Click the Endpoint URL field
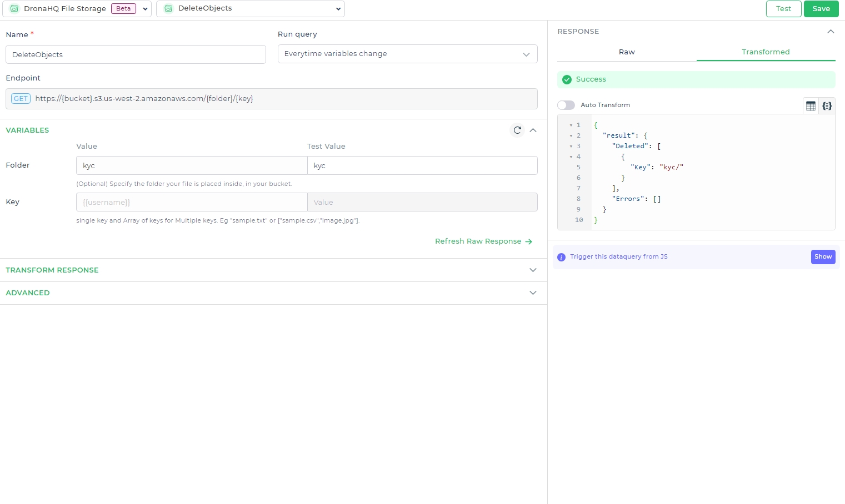Screen dimensions: 845x504 tap(272, 99)
